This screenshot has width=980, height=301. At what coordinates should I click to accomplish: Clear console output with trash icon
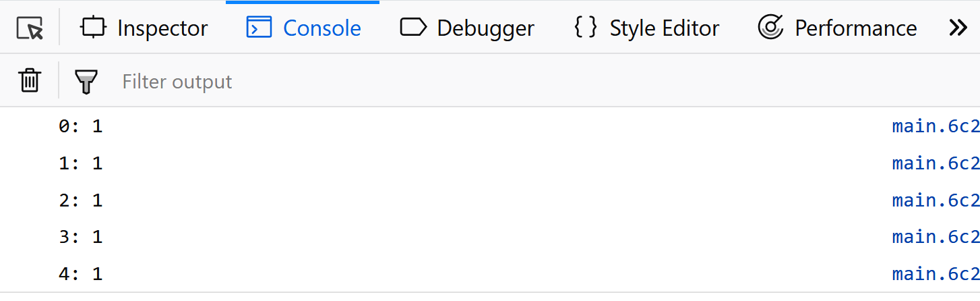pyautogui.click(x=30, y=82)
